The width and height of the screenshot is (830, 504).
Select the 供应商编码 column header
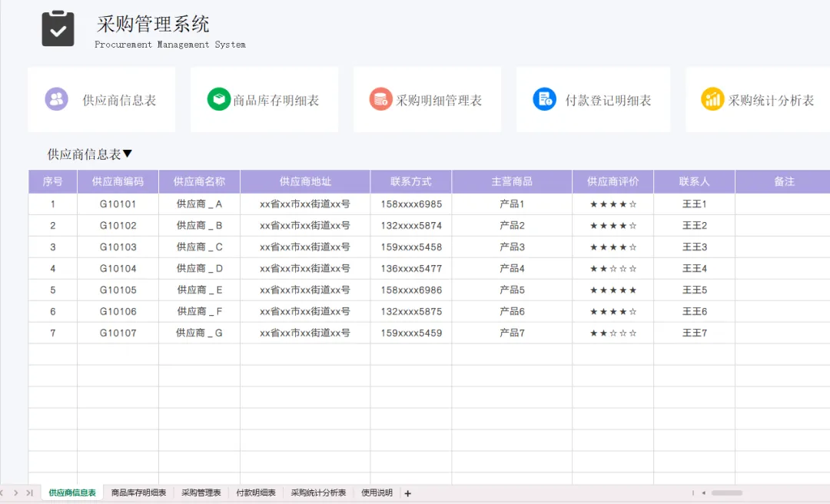[x=118, y=181]
